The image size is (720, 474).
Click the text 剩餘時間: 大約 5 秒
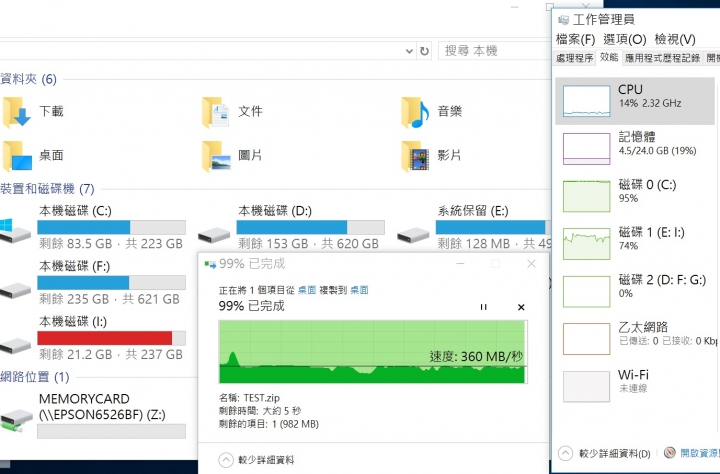click(260, 411)
